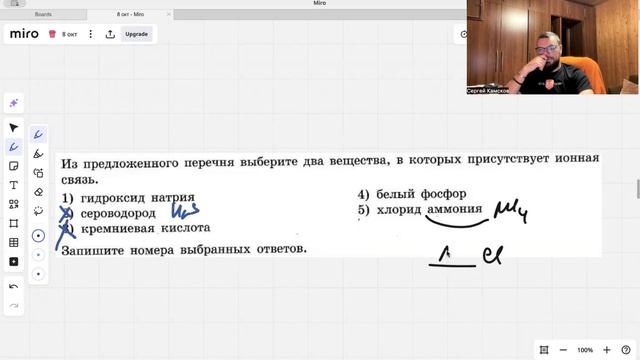Select the second pen color preset
The width and height of the screenshot is (640, 360).
[x=38, y=255]
